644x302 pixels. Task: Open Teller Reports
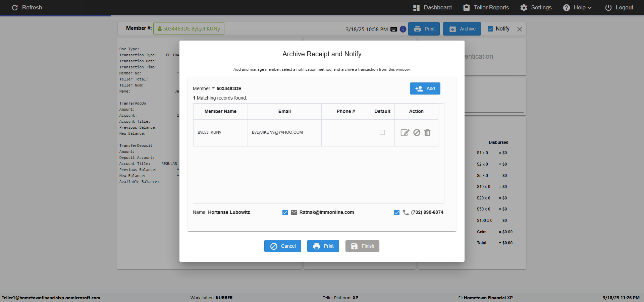coord(486,7)
